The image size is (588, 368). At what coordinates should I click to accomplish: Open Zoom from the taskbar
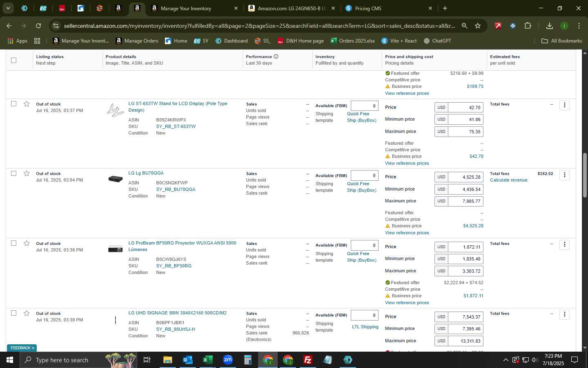(227, 360)
